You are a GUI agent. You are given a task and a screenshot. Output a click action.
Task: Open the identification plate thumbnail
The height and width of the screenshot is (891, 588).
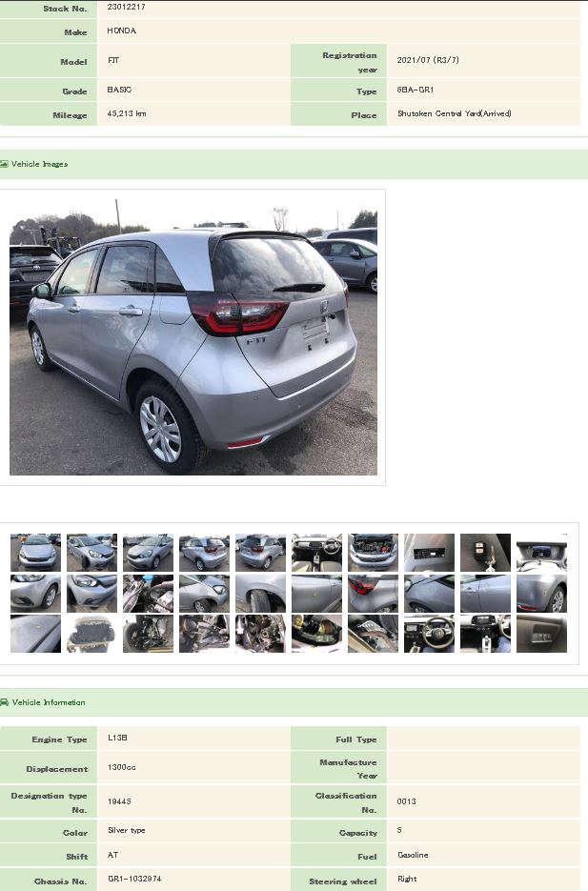point(429,553)
